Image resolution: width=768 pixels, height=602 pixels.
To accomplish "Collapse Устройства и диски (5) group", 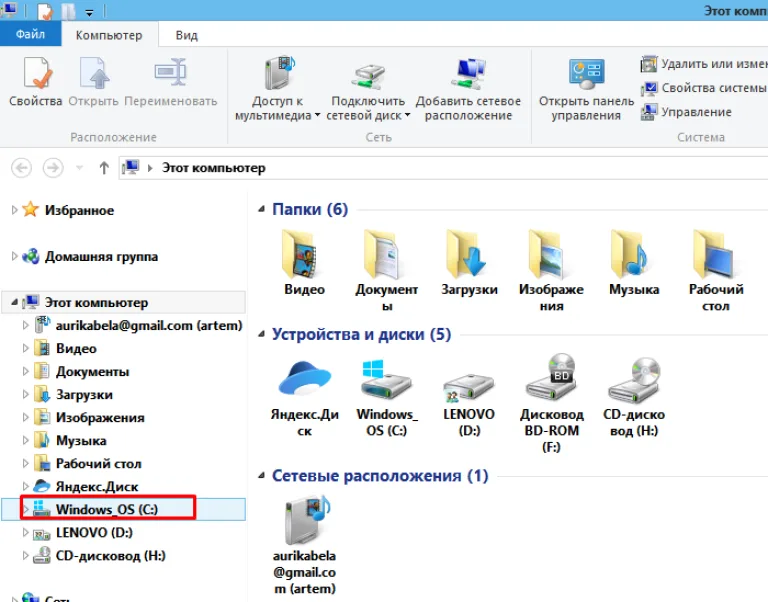I will 262,334.
